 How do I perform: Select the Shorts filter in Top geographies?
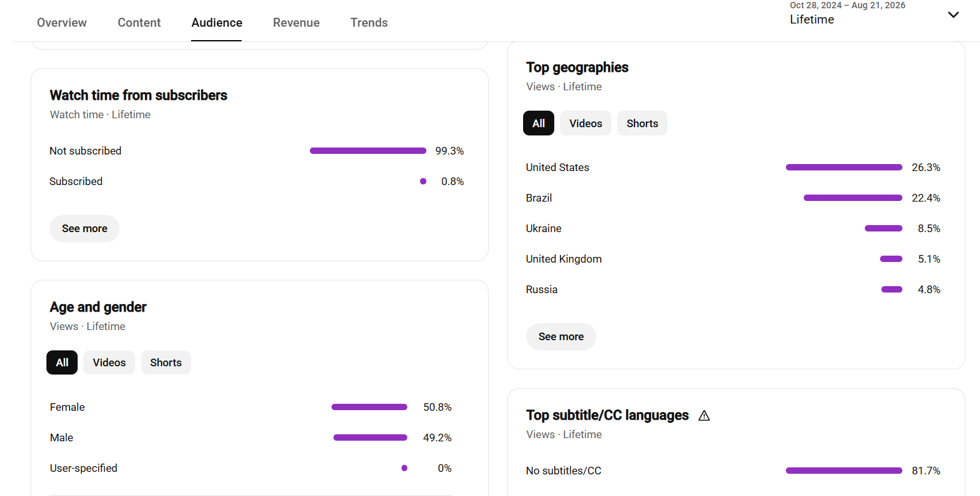(x=642, y=123)
